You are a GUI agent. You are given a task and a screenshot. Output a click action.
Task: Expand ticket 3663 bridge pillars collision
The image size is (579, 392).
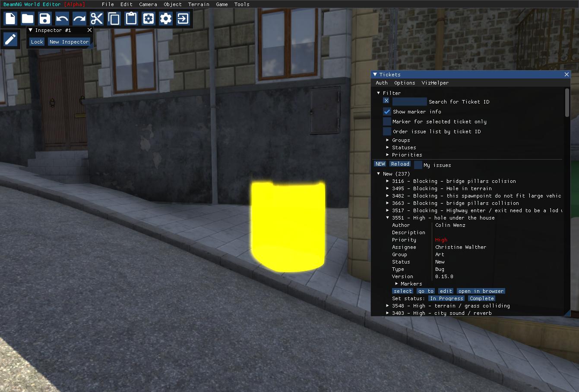387,203
